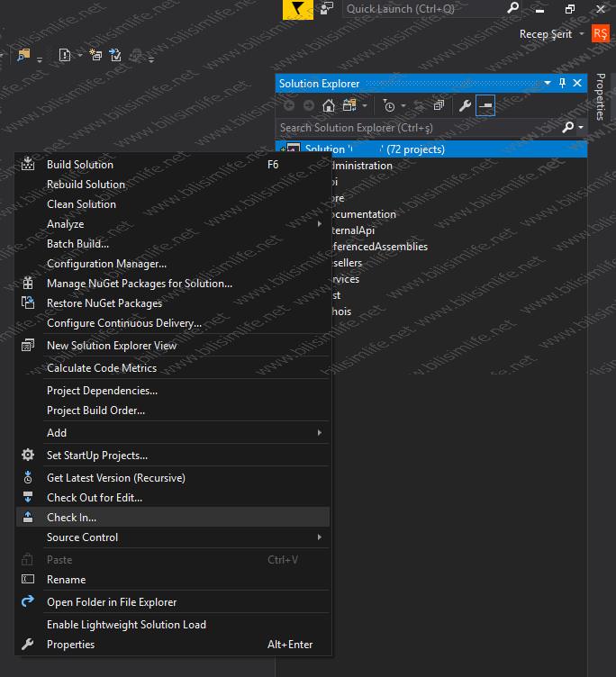Open Project Build Order

[173, 411]
